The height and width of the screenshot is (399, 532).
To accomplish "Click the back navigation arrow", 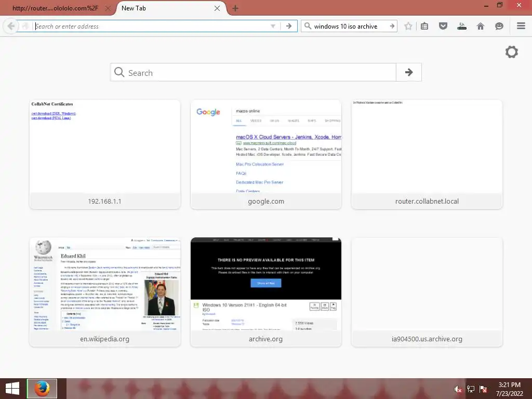I will point(11,26).
